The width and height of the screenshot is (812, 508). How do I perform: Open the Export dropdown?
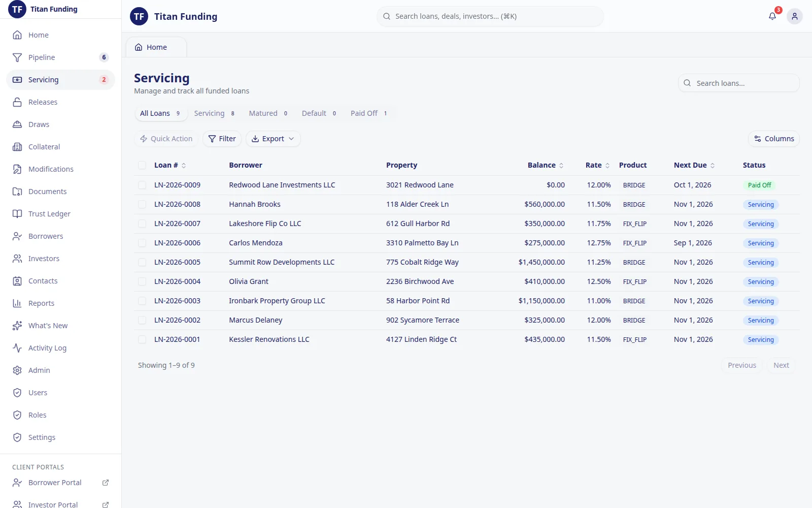click(273, 139)
